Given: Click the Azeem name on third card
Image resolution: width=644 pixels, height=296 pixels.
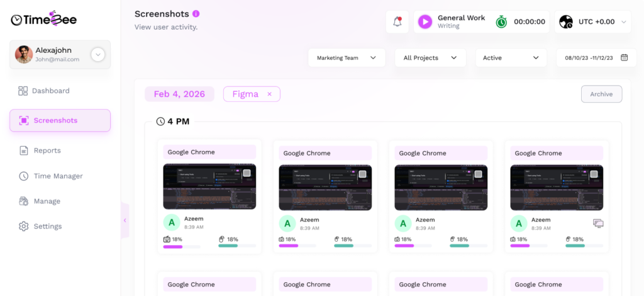Looking at the screenshot, I should click(425, 220).
